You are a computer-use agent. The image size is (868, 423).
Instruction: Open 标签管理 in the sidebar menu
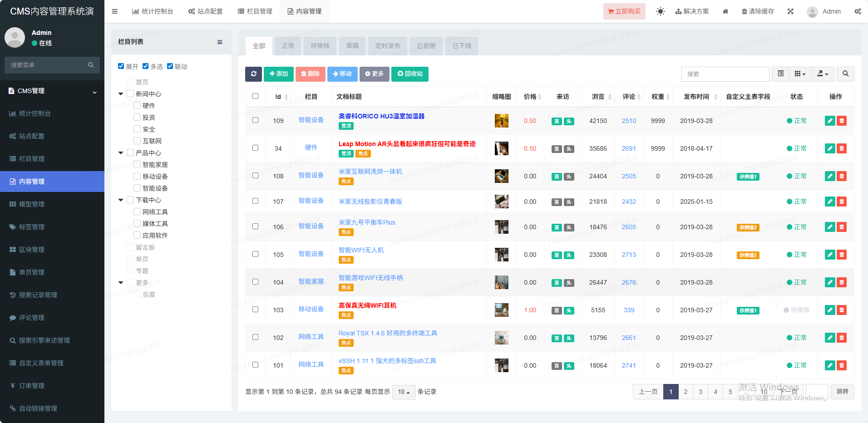[32, 227]
